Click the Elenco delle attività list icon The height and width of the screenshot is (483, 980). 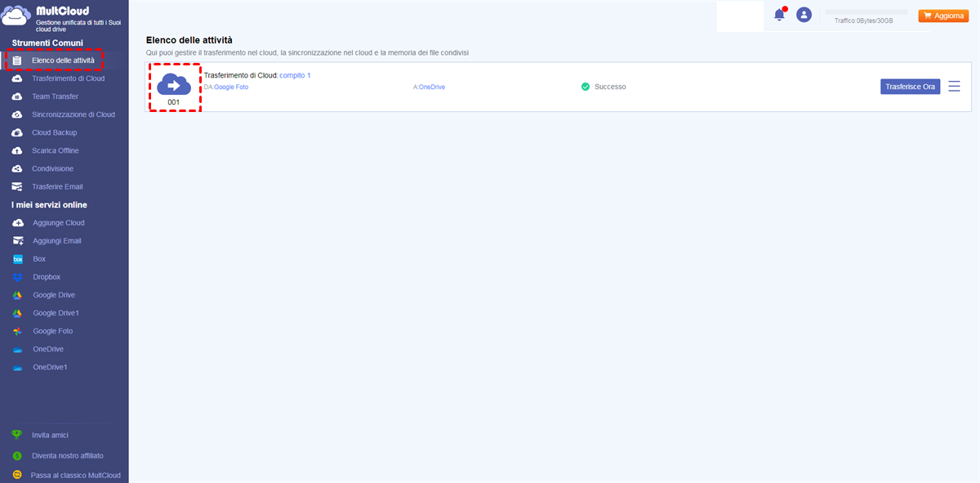(17, 60)
